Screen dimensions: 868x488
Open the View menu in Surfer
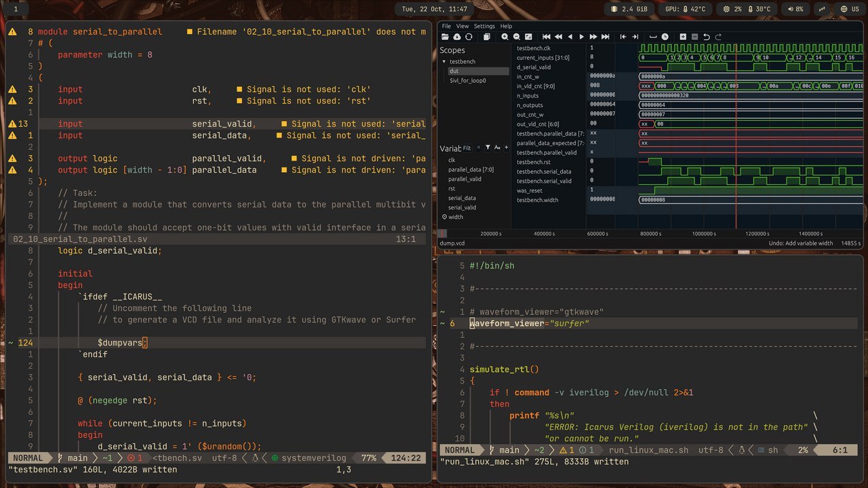(x=462, y=26)
